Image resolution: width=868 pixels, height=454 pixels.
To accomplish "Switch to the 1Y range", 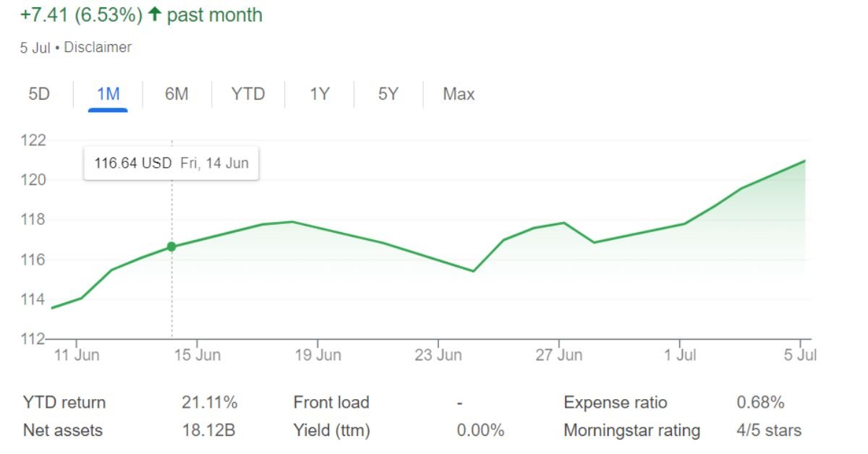I will coord(319,94).
